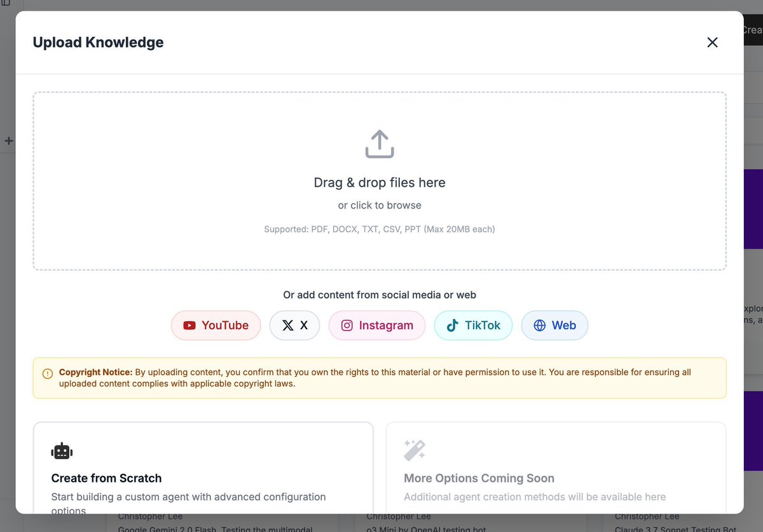Click the plus icon in background sidebar
Image resolution: width=763 pixels, height=532 pixels.
(8, 140)
